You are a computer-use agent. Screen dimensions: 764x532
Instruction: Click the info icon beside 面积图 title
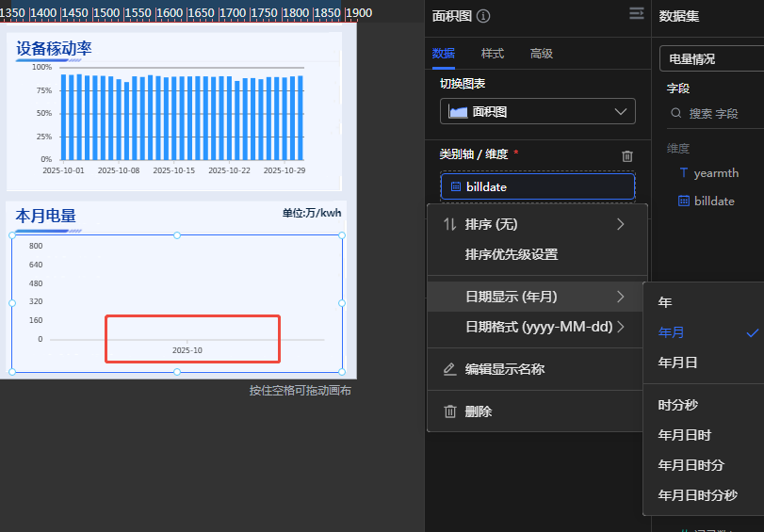click(x=483, y=16)
